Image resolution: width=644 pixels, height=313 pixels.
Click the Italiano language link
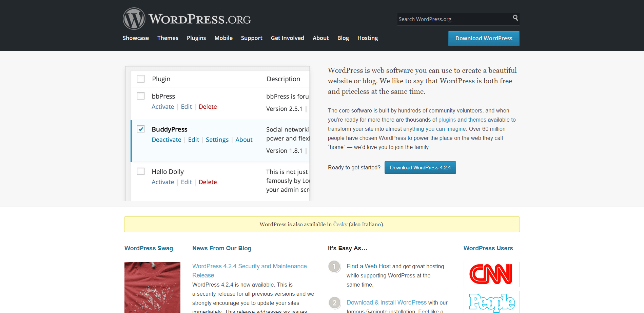click(371, 224)
